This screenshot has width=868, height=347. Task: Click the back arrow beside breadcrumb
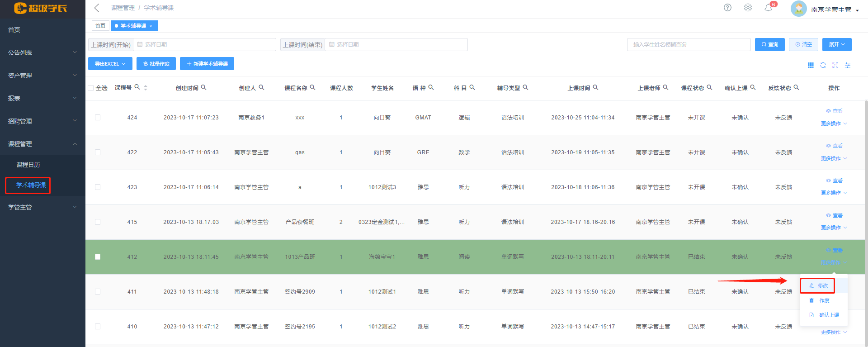(97, 8)
